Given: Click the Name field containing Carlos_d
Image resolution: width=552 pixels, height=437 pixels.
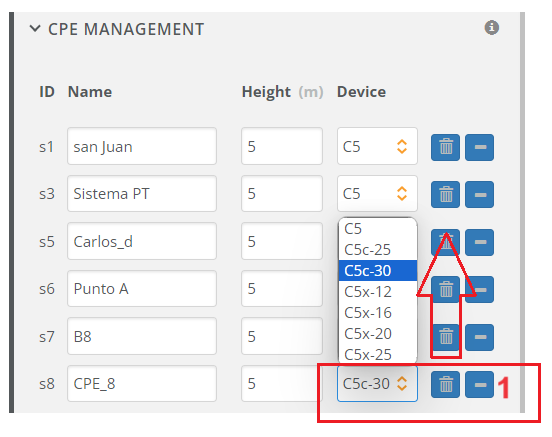Looking at the screenshot, I should (x=142, y=241).
